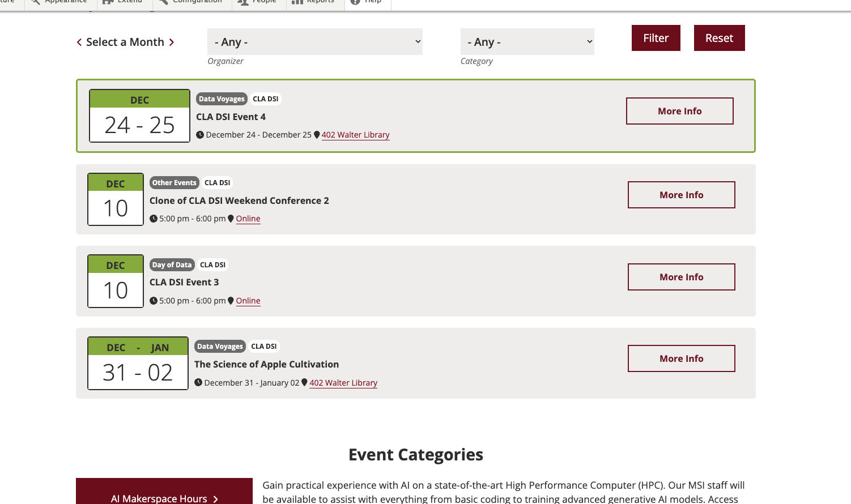The height and width of the screenshot is (504, 851).
Task: Open More Info for CLA DSI Event 4
Action: [679, 111]
